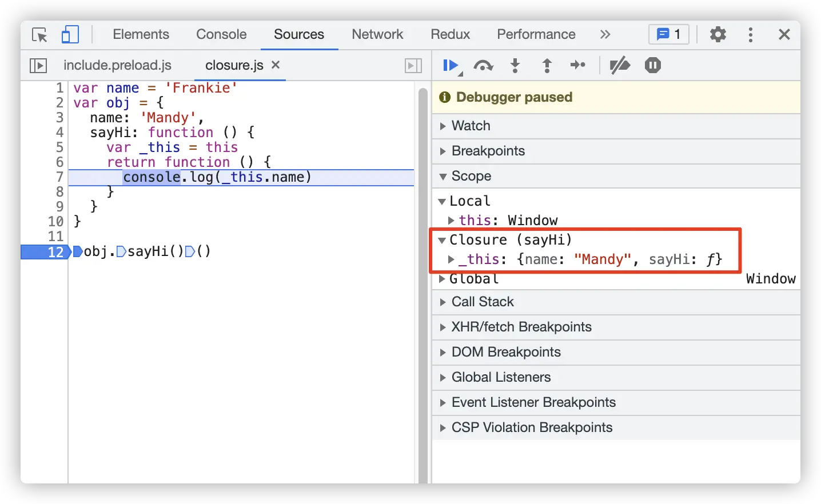
Task: Click the 'Frankie' string on line 1
Action: click(x=201, y=88)
